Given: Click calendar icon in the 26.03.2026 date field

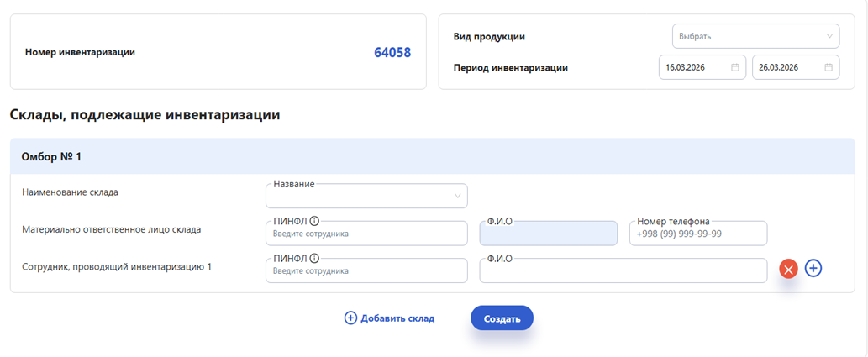Looking at the screenshot, I should click(829, 67).
